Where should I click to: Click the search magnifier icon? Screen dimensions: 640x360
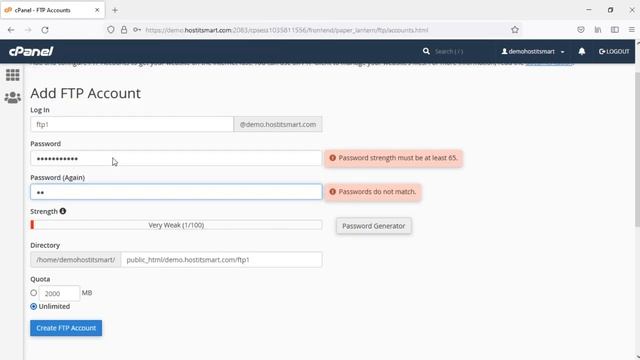pyautogui.click(x=426, y=51)
